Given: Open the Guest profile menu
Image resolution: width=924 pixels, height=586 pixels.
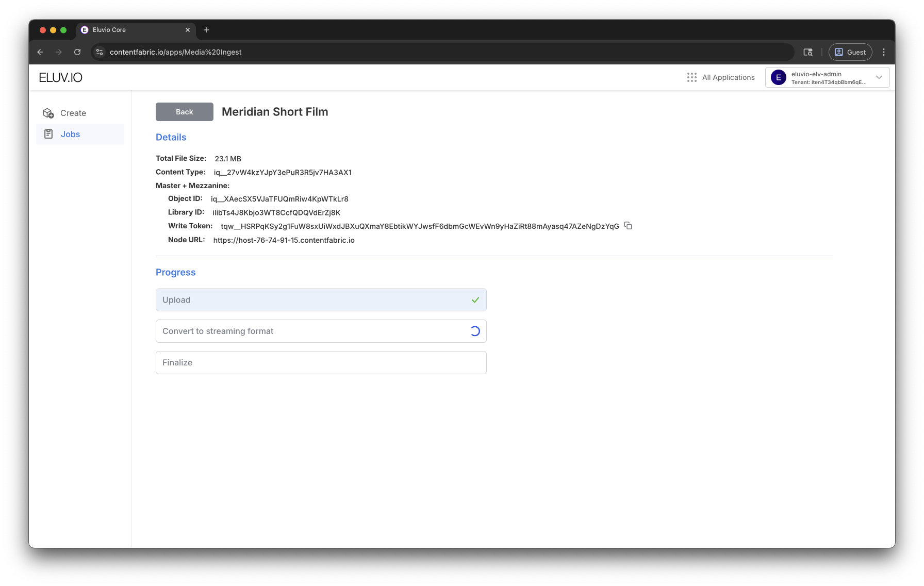Looking at the screenshot, I should pos(850,52).
